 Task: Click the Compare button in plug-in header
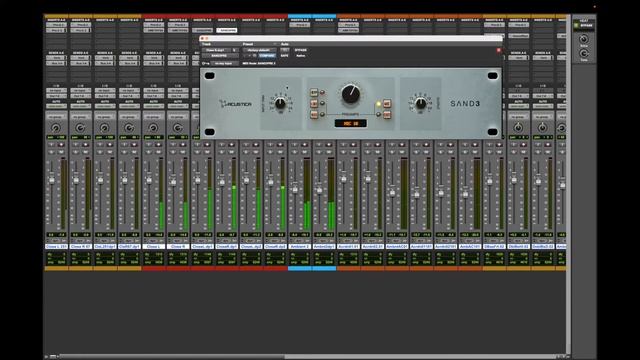[267, 56]
